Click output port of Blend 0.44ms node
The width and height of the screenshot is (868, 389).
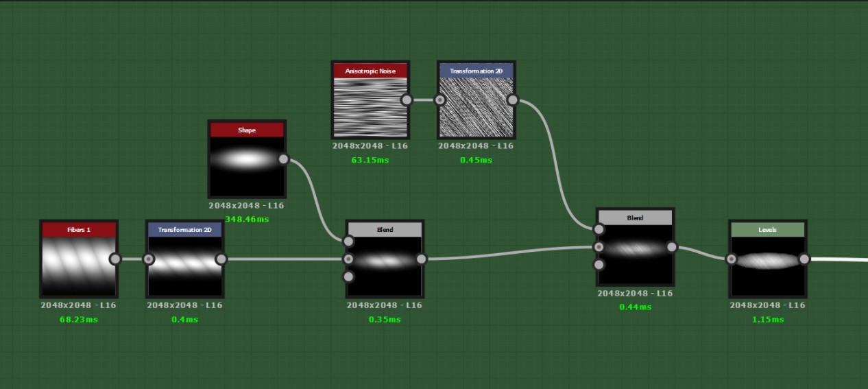pos(671,247)
